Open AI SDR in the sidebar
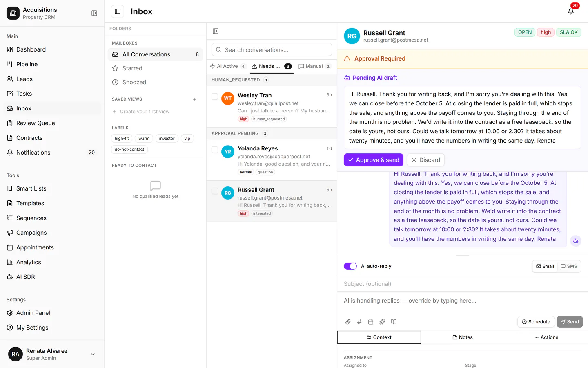The width and height of the screenshot is (588, 368). (52, 277)
